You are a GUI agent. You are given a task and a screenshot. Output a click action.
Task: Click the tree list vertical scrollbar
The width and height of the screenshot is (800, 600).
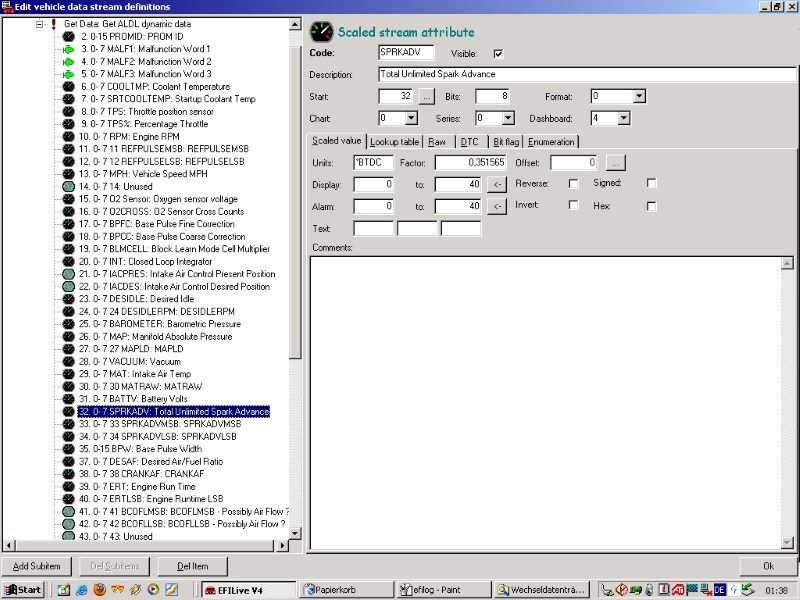pyautogui.click(x=295, y=200)
